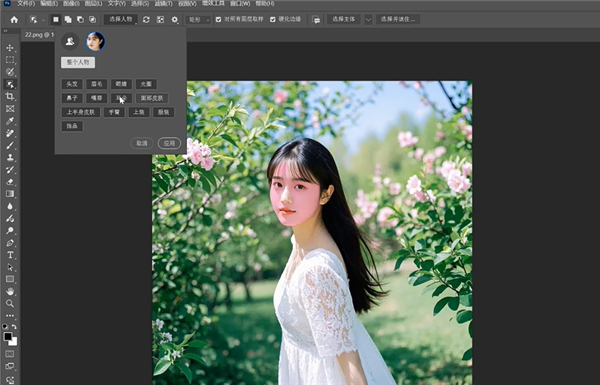Open the 文字 menu
Screen dimensions: 600x385
coord(116,3)
